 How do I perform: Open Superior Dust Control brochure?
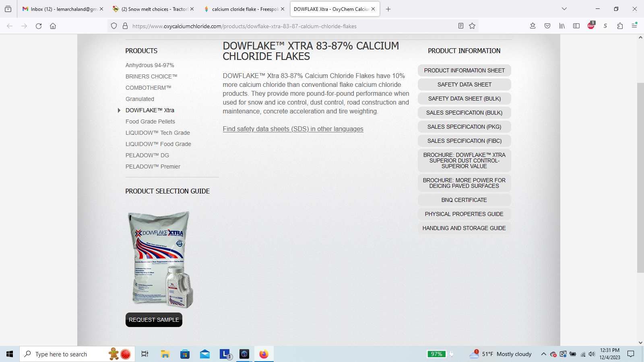point(464,160)
